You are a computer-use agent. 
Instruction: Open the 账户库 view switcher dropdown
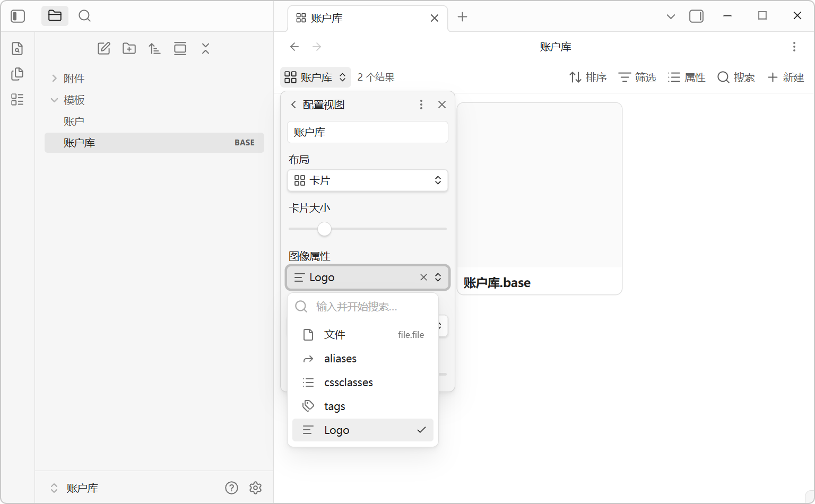click(315, 77)
